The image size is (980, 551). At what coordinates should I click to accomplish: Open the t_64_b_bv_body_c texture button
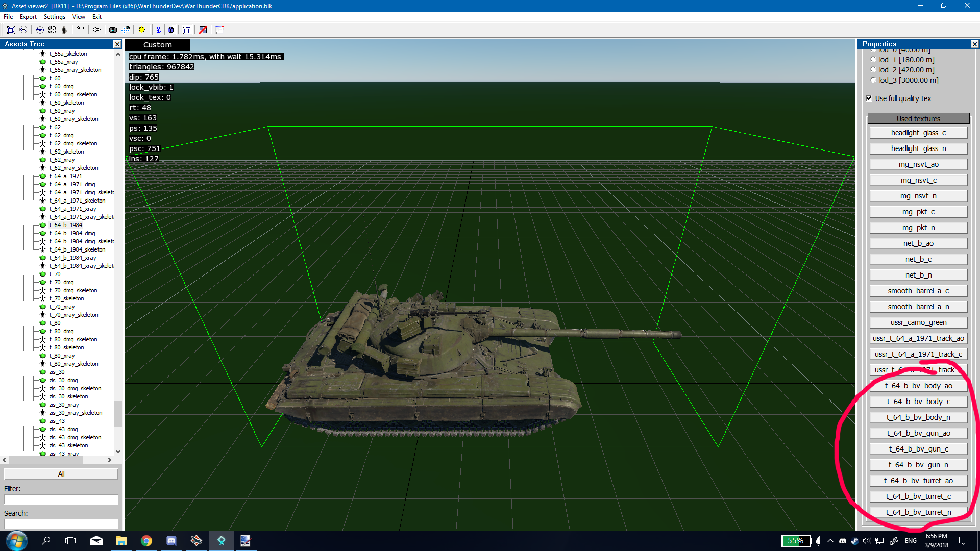point(918,402)
